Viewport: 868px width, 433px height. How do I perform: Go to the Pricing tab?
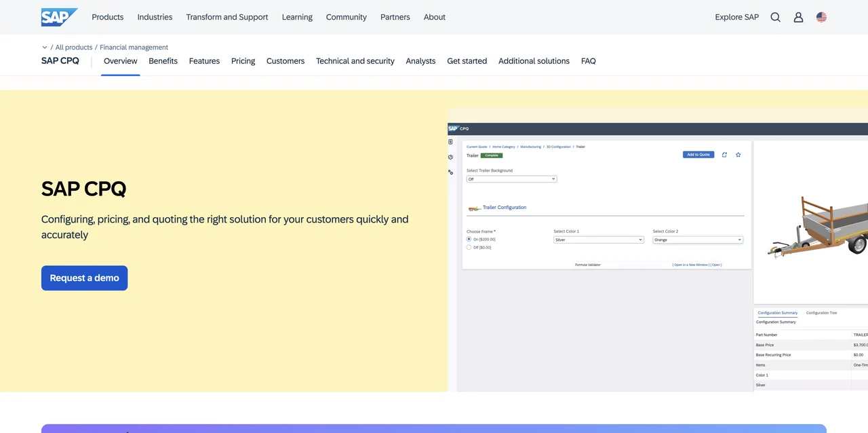(243, 61)
